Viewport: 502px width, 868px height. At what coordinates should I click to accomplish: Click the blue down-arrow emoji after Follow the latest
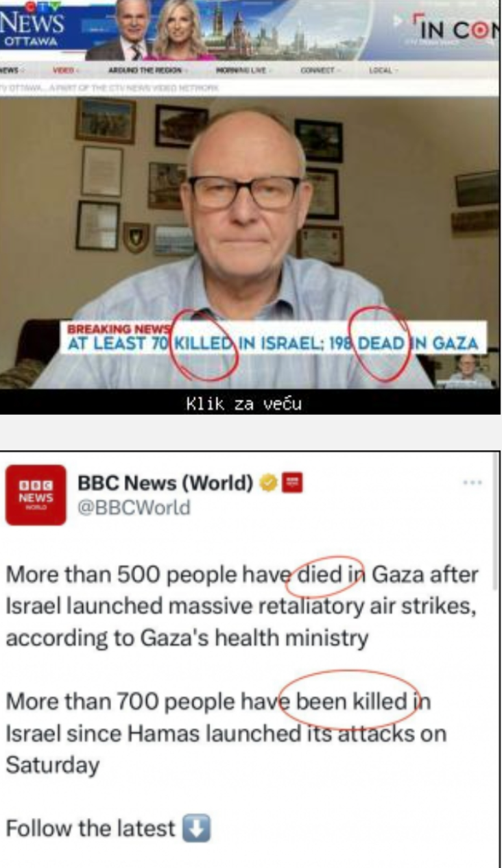point(196,830)
